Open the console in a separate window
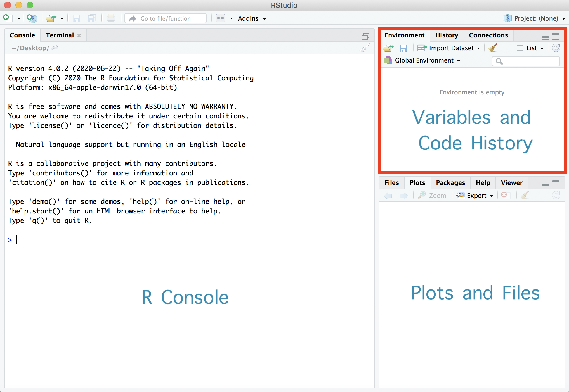 click(365, 36)
